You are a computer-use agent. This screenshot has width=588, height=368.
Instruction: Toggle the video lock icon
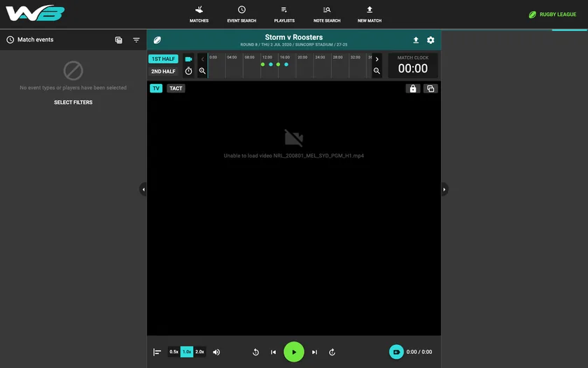pos(413,88)
